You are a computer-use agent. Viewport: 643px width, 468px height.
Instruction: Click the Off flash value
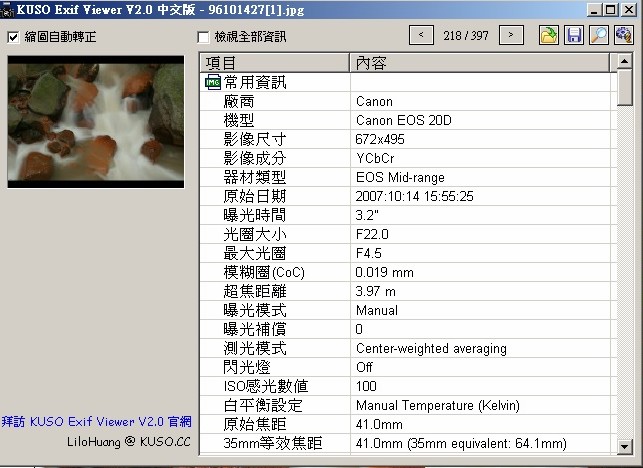point(364,367)
